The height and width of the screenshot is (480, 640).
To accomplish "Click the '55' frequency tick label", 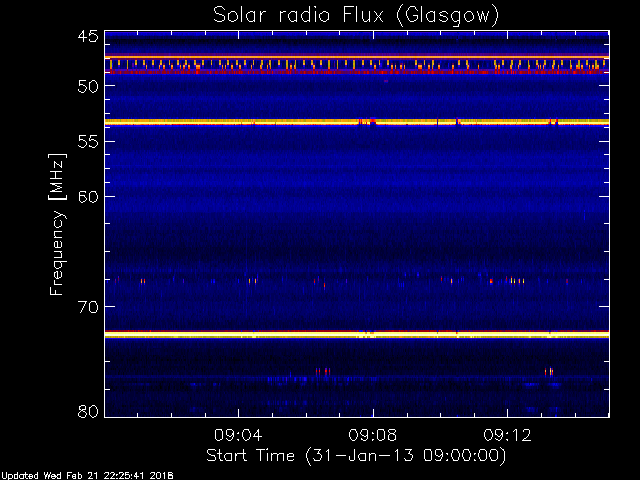I will [88, 142].
